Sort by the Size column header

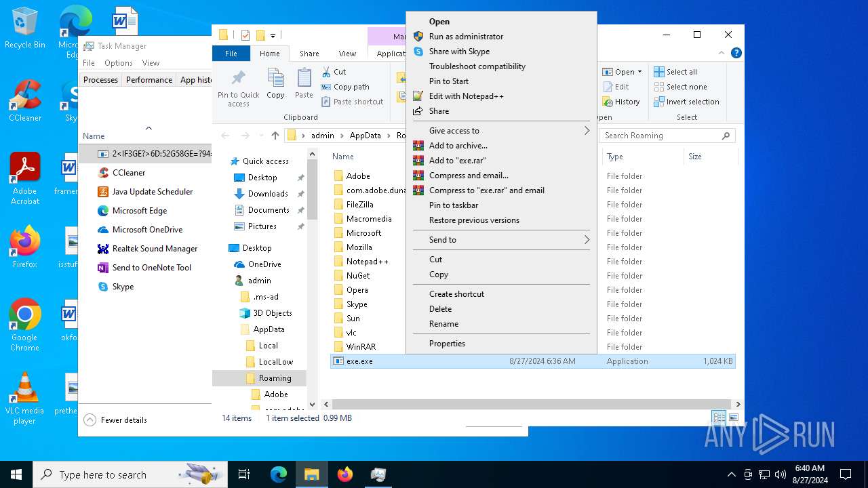point(709,157)
